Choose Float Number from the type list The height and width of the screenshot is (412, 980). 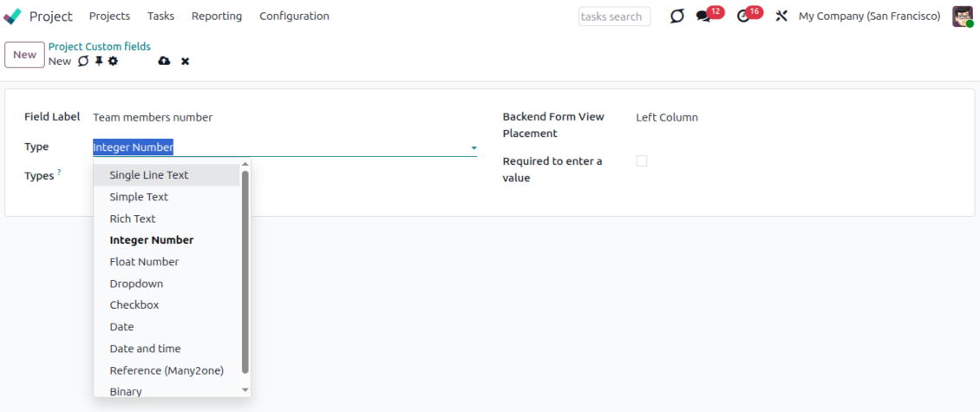click(144, 262)
